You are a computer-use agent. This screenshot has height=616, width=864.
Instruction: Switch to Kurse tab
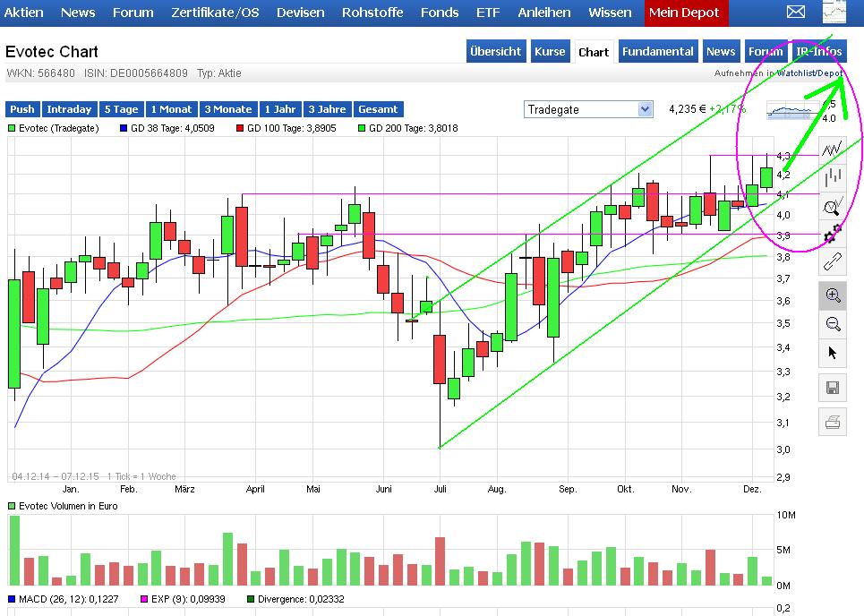[550, 51]
